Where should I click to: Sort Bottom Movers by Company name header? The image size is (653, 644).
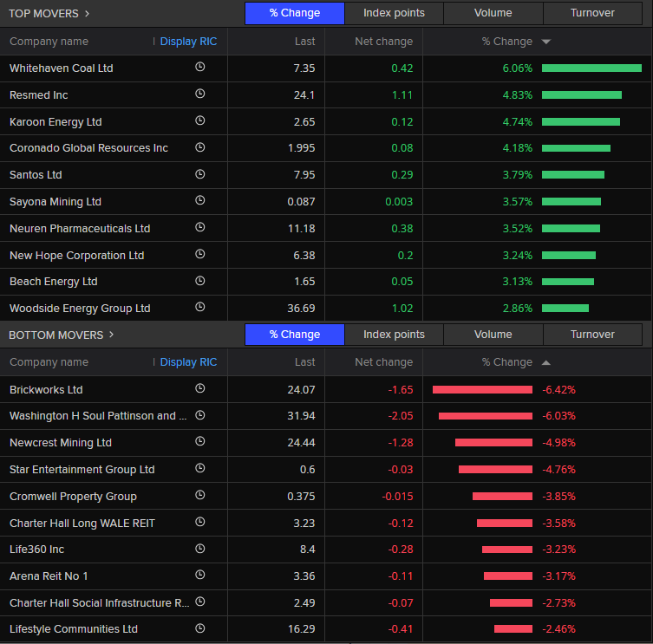[49, 362]
